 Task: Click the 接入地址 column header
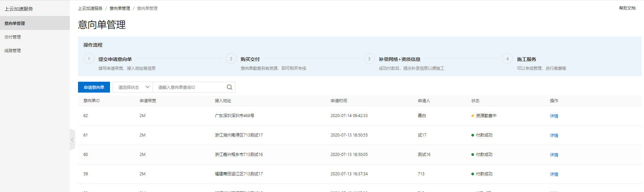pyautogui.click(x=223, y=100)
